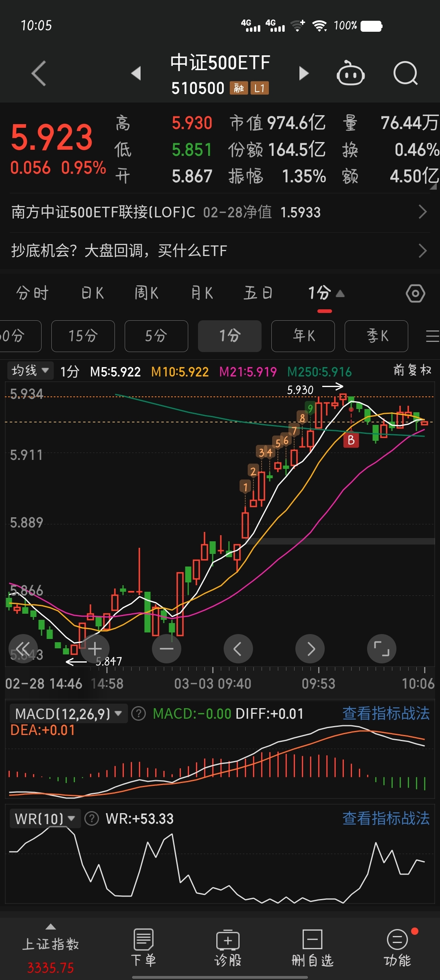Expand the 1分 period dropdown tab

[x=326, y=293]
